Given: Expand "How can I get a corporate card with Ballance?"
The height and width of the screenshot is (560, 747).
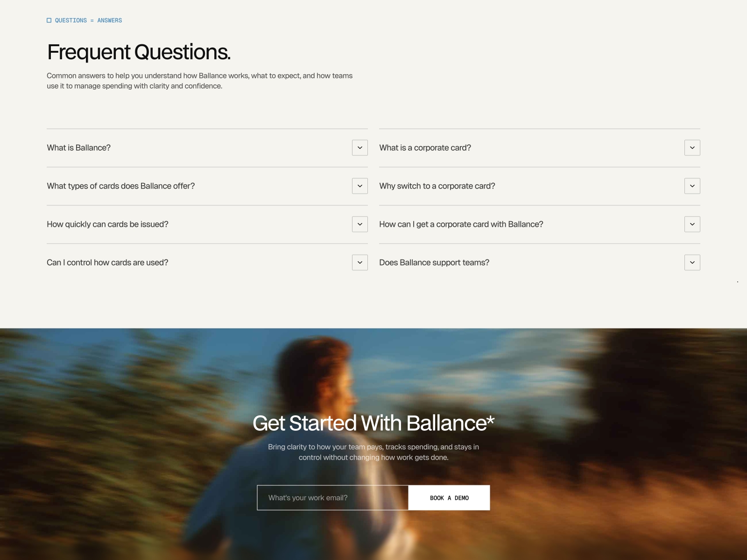Looking at the screenshot, I should (x=692, y=224).
